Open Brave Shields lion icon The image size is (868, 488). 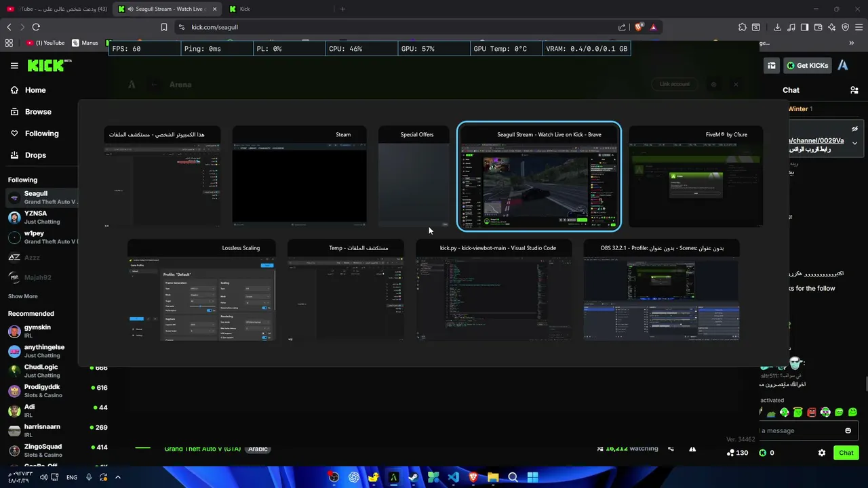pyautogui.click(x=639, y=27)
